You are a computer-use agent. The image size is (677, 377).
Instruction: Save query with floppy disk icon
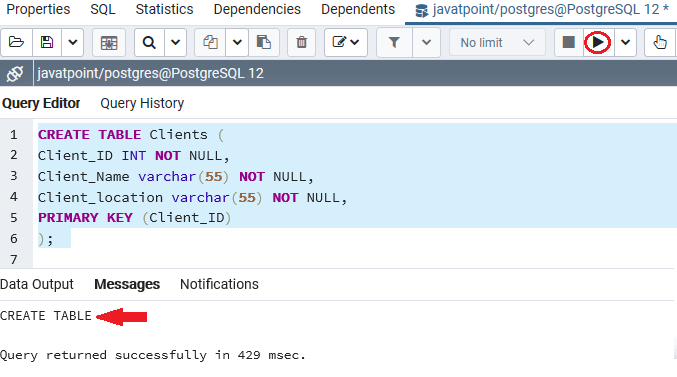(47, 42)
